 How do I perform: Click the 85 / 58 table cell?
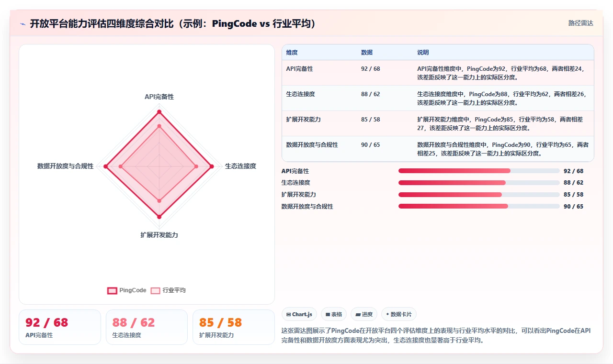click(370, 120)
